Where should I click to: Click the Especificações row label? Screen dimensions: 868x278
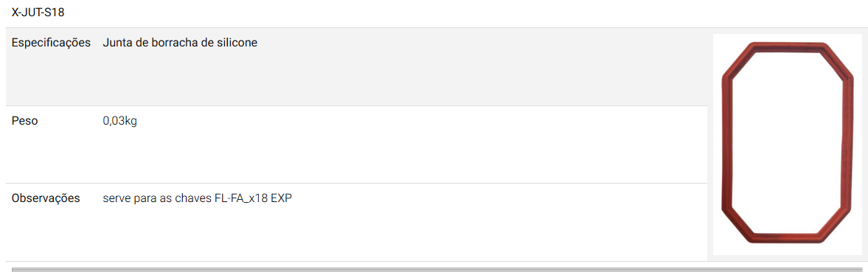coord(51,43)
